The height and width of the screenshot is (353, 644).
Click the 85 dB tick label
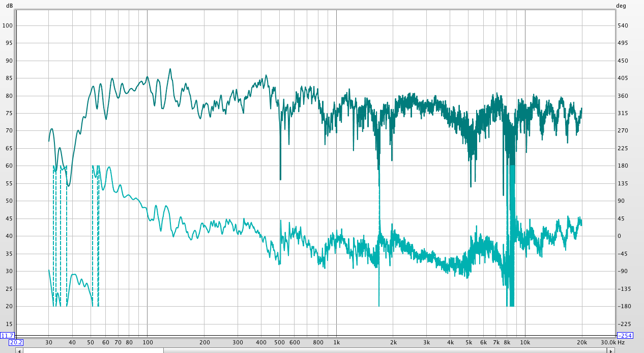point(9,78)
